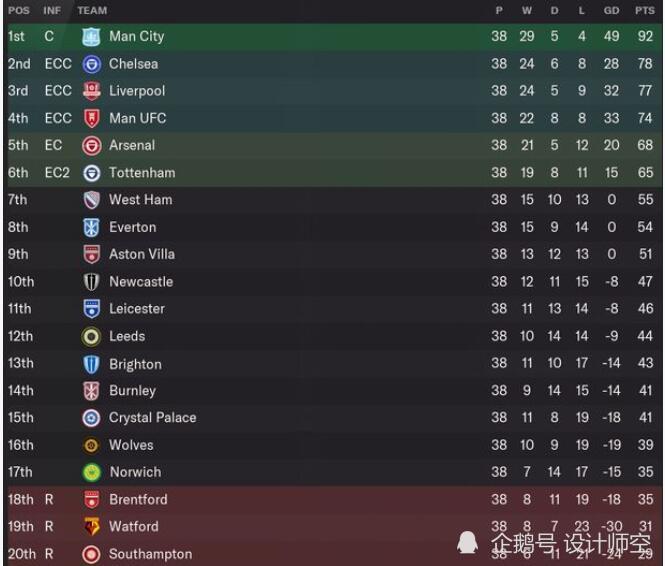
Task: Click the Arsenal club badge
Action: (91, 146)
